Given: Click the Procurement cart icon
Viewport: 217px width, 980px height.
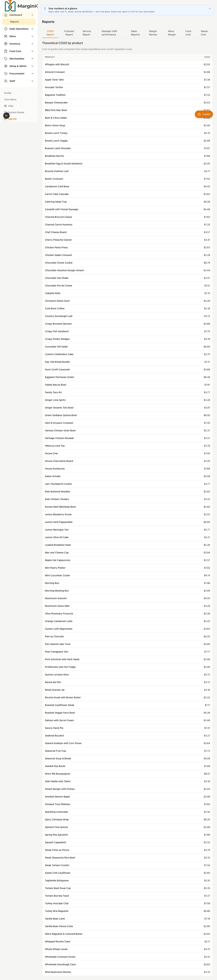Looking at the screenshot, I should click(6, 73).
